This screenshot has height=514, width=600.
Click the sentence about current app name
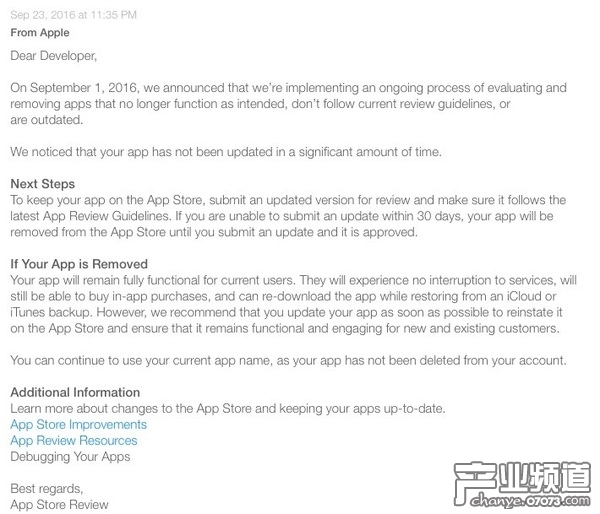pos(288,361)
